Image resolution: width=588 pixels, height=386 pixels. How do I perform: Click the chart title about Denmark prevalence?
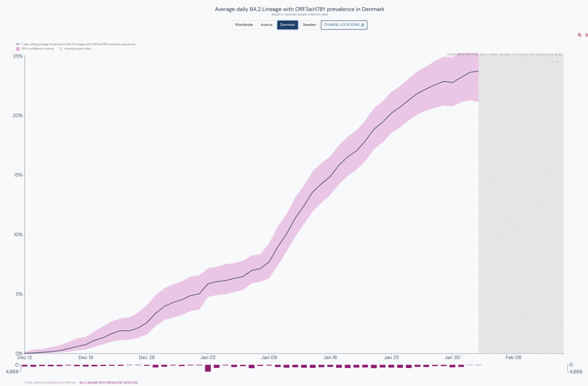(x=299, y=9)
